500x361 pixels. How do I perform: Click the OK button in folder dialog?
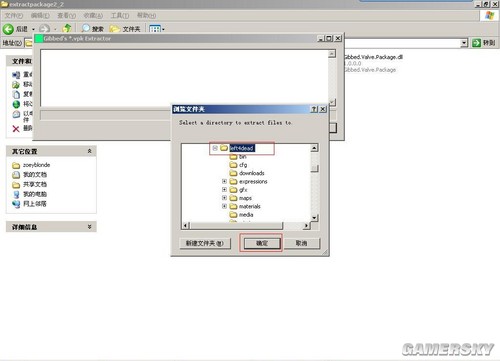tap(262, 243)
